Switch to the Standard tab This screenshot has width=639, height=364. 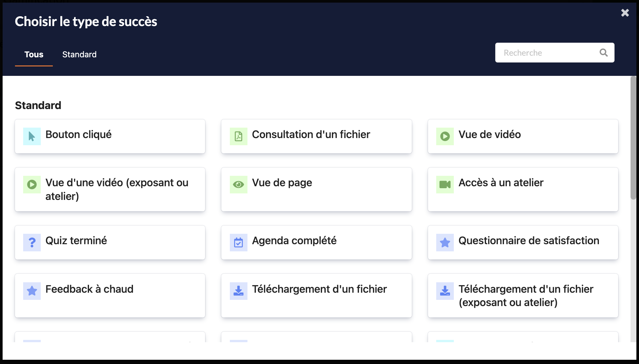(x=79, y=54)
